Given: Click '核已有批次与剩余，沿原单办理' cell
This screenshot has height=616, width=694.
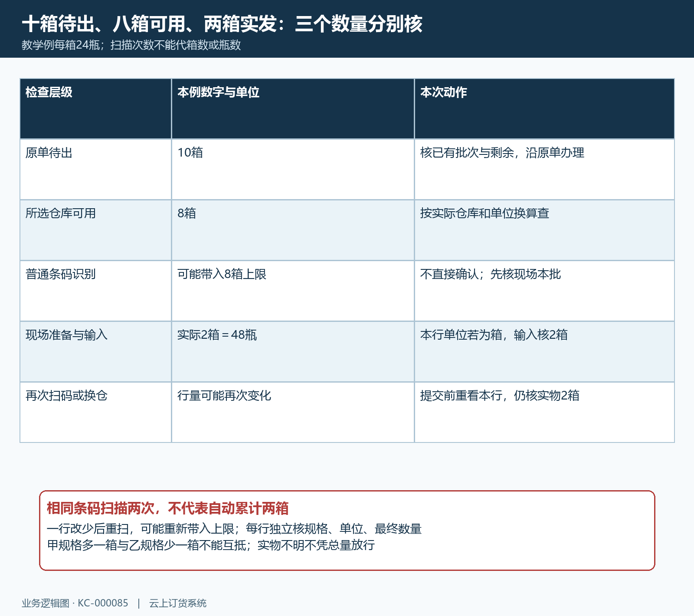Looking at the screenshot, I should (544, 170).
